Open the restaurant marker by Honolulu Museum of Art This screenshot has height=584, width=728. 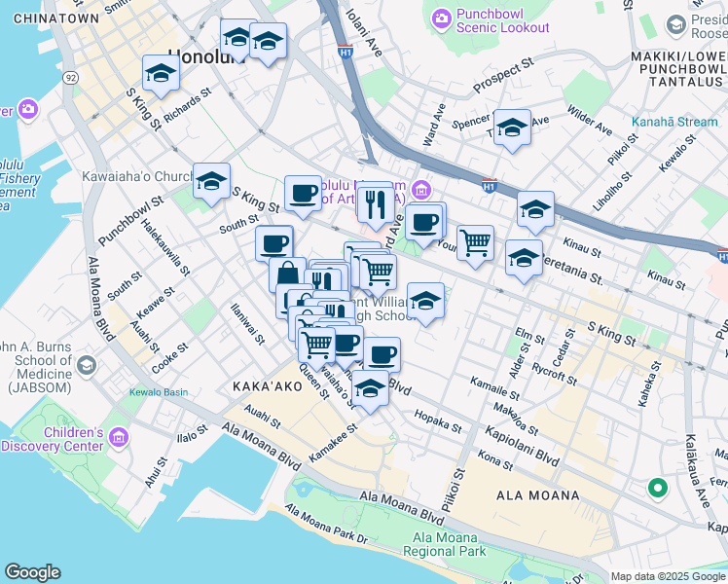click(376, 206)
